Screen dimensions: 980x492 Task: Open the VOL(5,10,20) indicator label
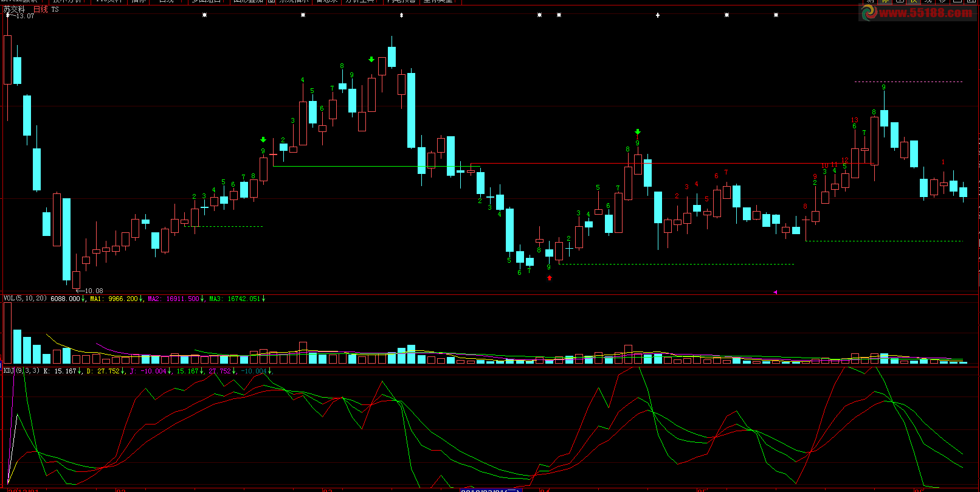click(x=25, y=299)
